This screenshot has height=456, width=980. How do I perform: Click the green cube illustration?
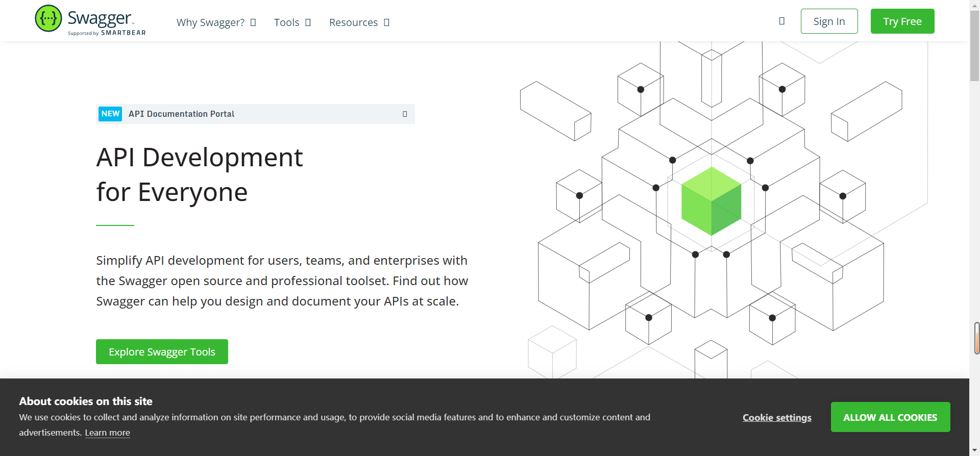point(711,201)
